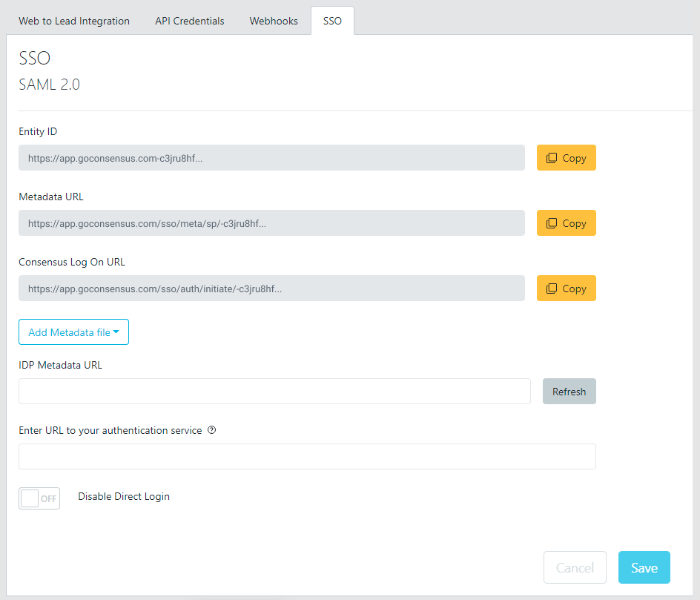Switch to the Web to Lead Integration tab
Screen dimensions: 700x600
click(x=74, y=21)
